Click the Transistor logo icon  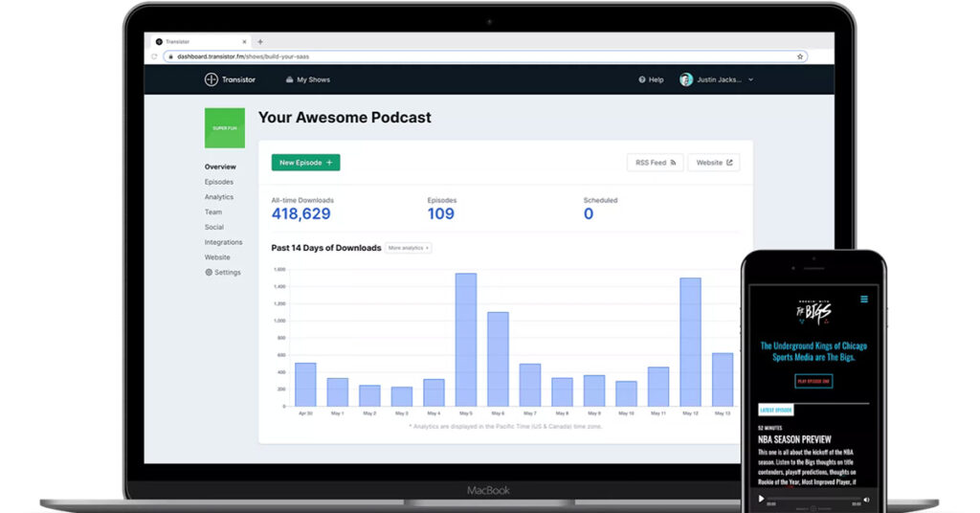click(x=211, y=79)
